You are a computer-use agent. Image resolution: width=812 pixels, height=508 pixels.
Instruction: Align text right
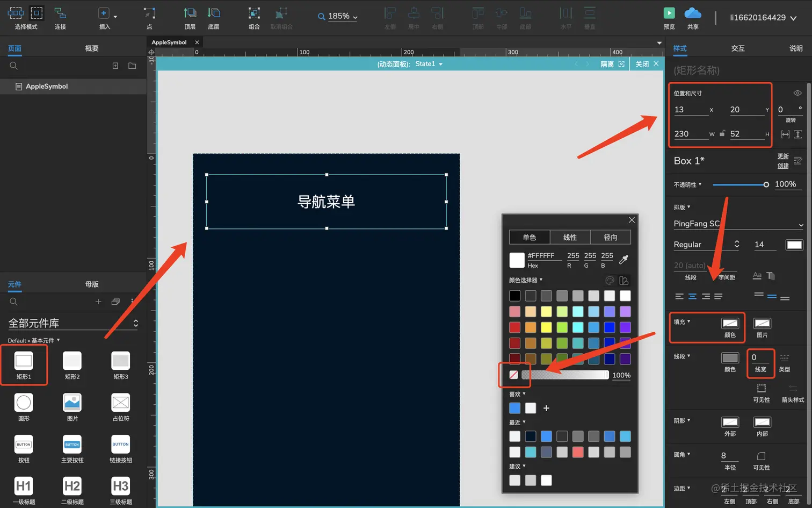(x=705, y=296)
